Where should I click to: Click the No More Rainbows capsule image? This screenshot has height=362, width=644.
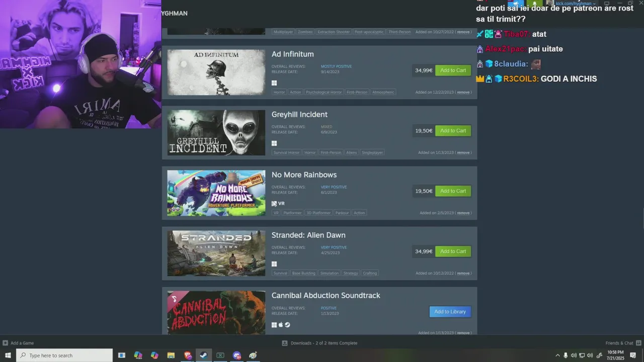[x=216, y=193]
